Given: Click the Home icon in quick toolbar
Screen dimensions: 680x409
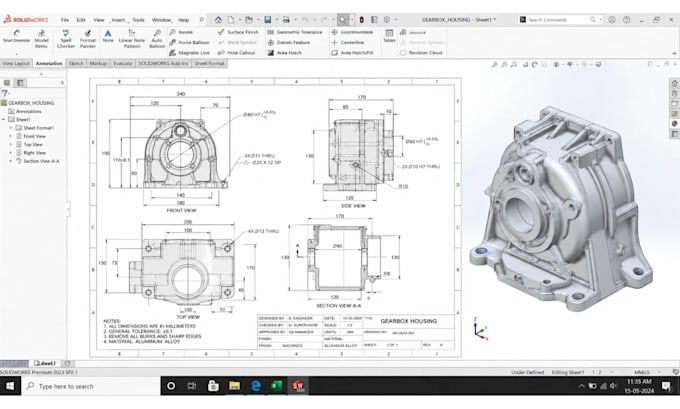Looking at the screenshot, I should click(218, 20).
